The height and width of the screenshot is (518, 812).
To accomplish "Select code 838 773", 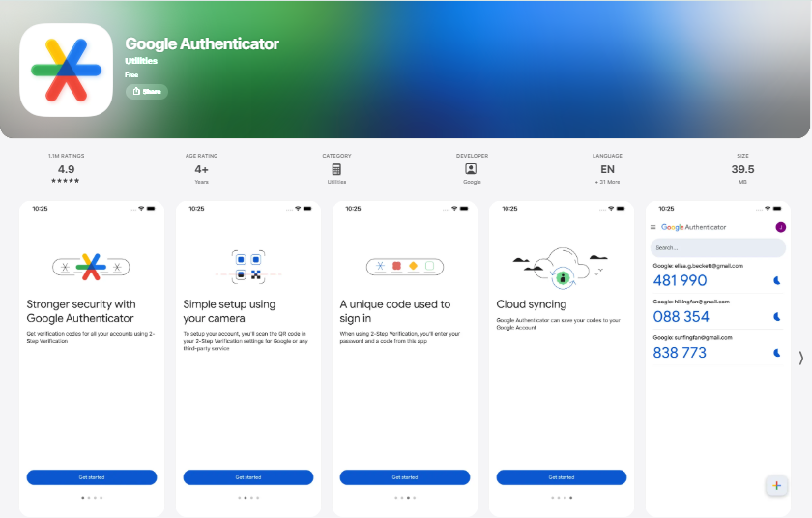I will coord(680,353).
